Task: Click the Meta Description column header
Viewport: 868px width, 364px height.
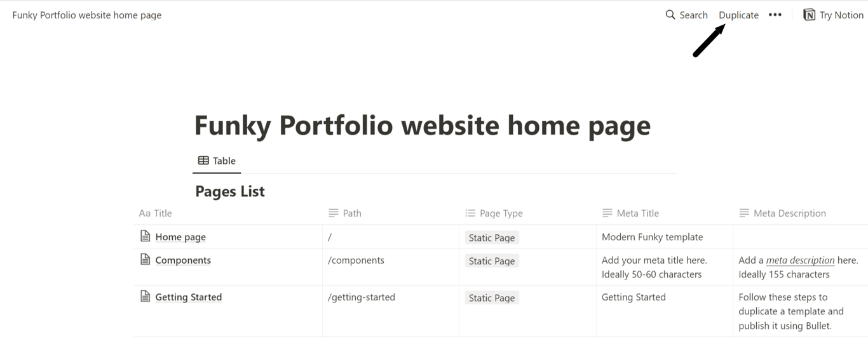Action: click(x=789, y=213)
